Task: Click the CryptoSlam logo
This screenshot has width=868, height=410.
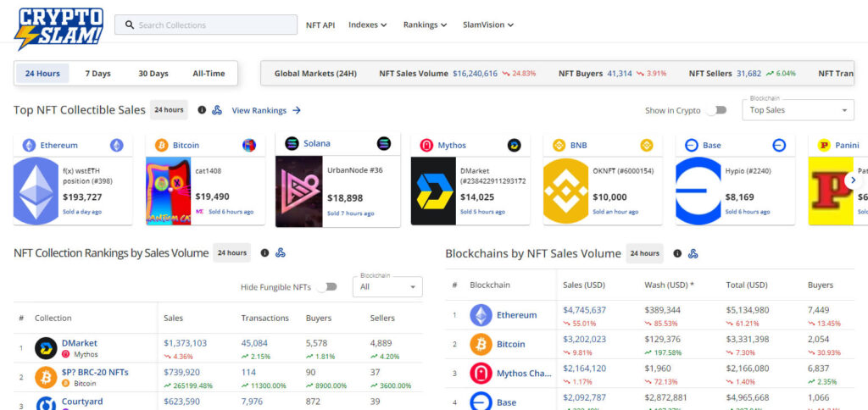Action: (x=58, y=29)
